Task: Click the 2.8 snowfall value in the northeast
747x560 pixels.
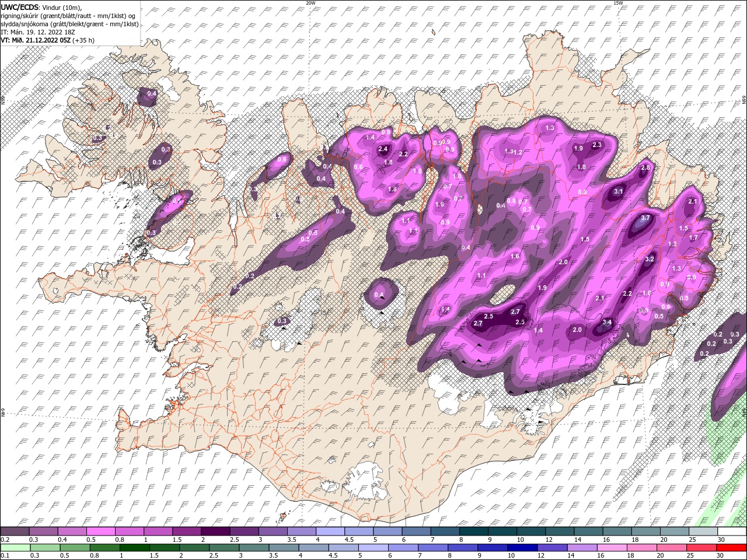Action: [x=645, y=167]
